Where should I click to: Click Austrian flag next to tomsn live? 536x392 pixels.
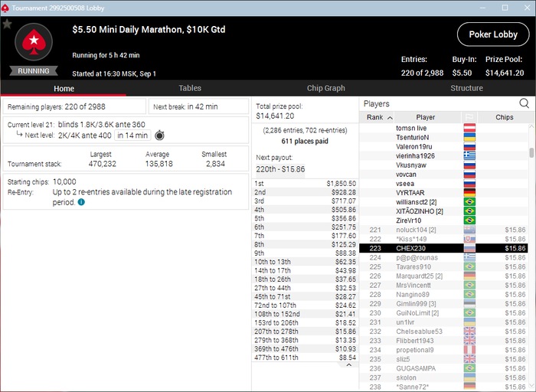(x=469, y=128)
